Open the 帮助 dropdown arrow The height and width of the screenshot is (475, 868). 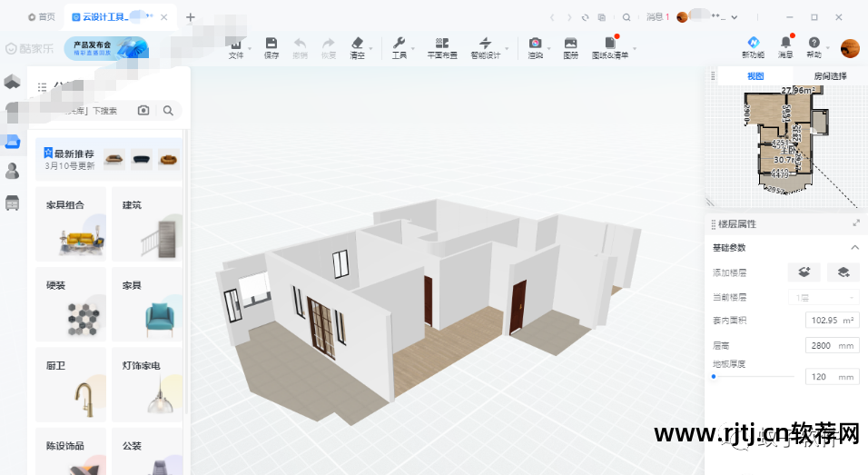[827, 49]
